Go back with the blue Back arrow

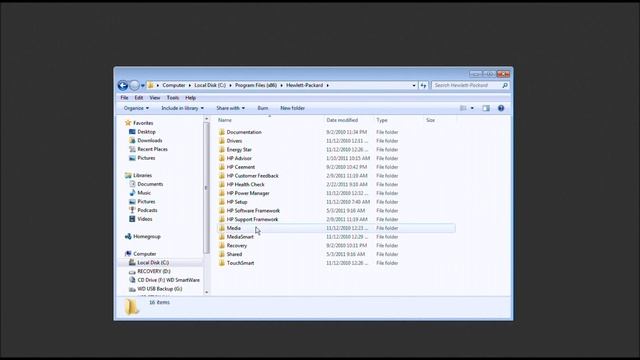(122, 85)
